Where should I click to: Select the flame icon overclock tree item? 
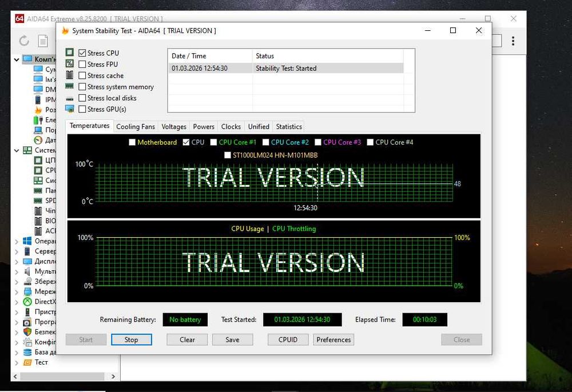38,110
